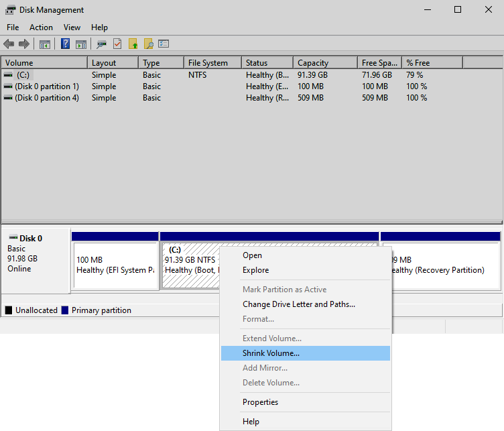
Task: Click the Show/Hide Console Tree icon
Action: click(45, 44)
